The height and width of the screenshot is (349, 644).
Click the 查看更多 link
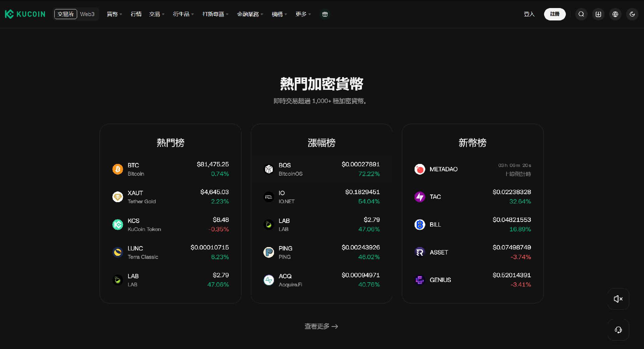321,326
